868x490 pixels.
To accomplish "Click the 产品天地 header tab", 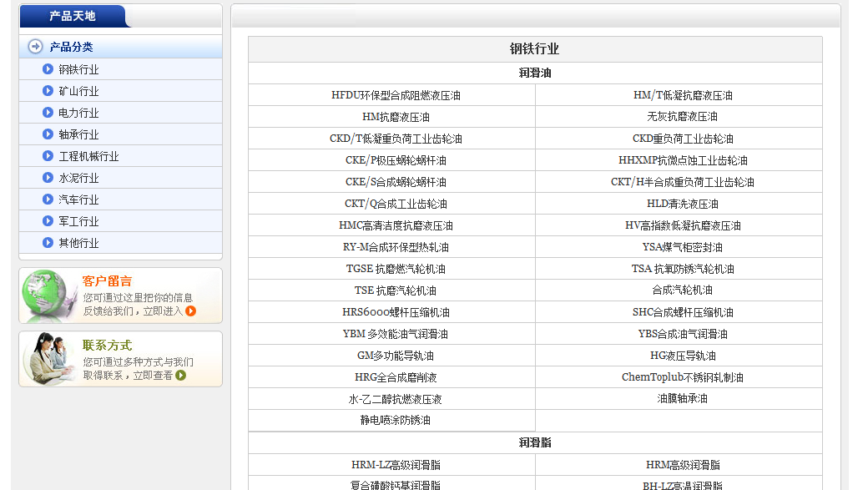I will [x=72, y=16].
